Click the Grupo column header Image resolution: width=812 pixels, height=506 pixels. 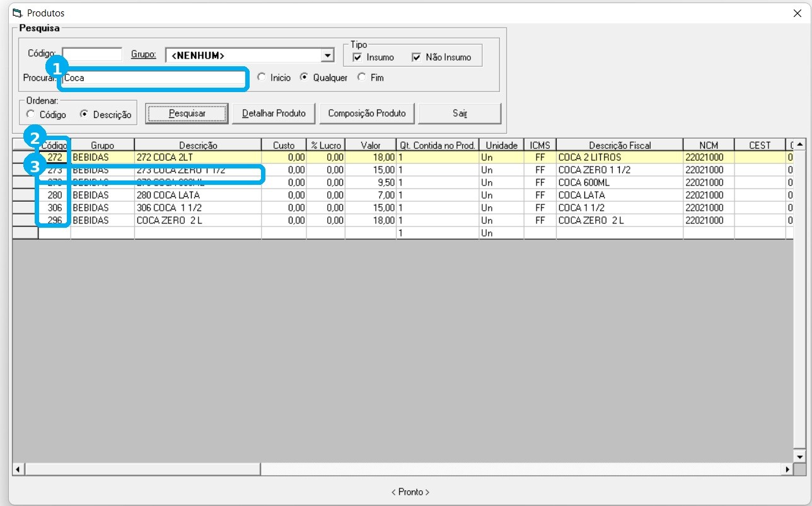tap(102, 145)
